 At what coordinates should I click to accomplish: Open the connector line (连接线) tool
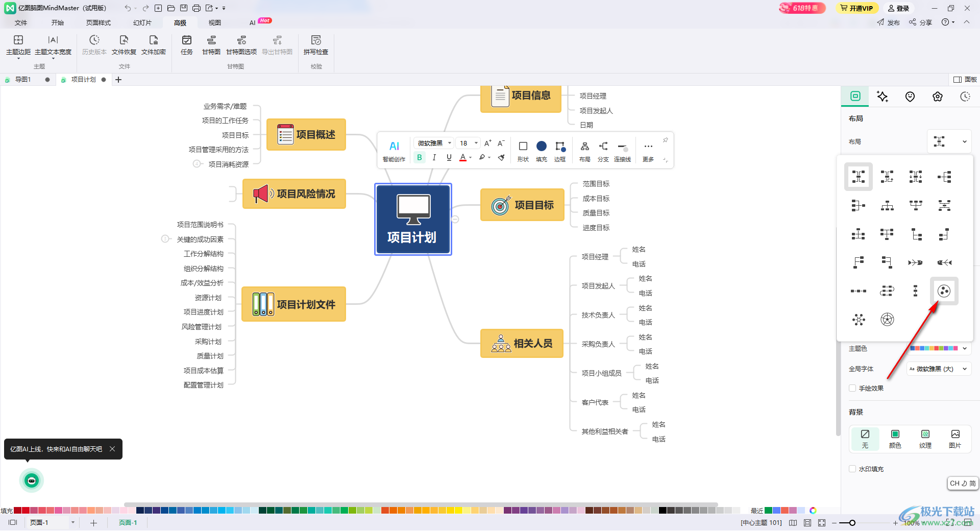tap(622, 151)
